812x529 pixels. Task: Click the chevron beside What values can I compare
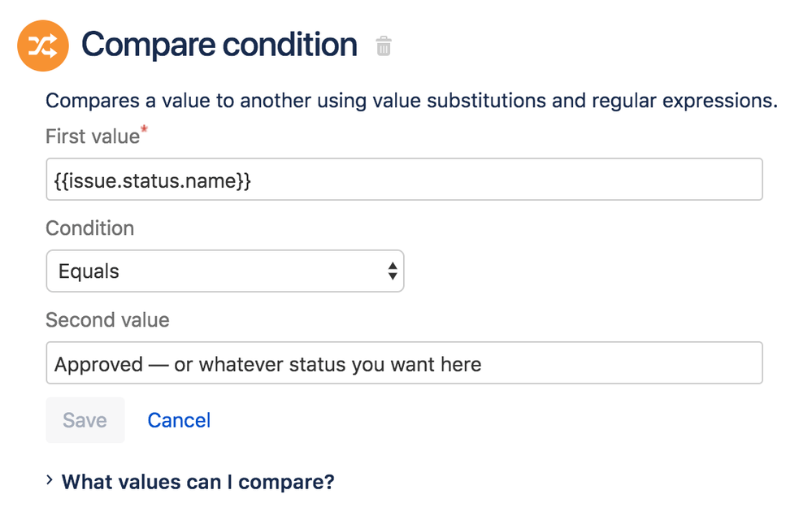(x=50, y=481)
